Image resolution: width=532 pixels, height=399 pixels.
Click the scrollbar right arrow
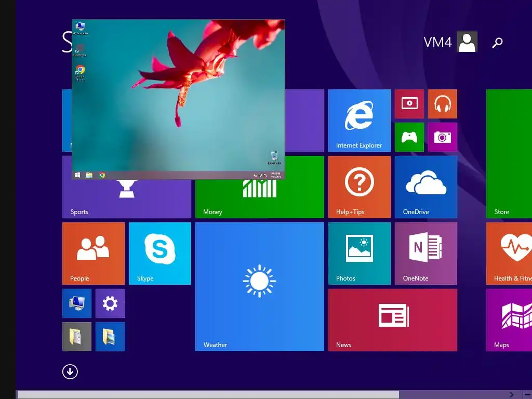(511, 395)
